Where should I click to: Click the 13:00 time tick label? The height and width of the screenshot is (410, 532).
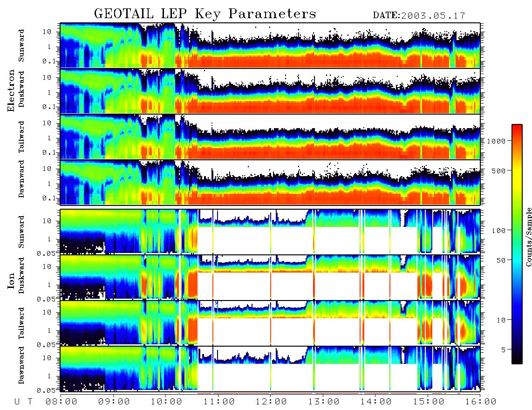click(x=324, y=402)
